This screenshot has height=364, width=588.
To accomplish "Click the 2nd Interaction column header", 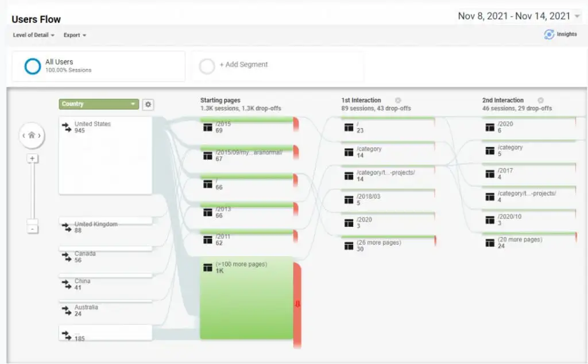I will [502, 100].
